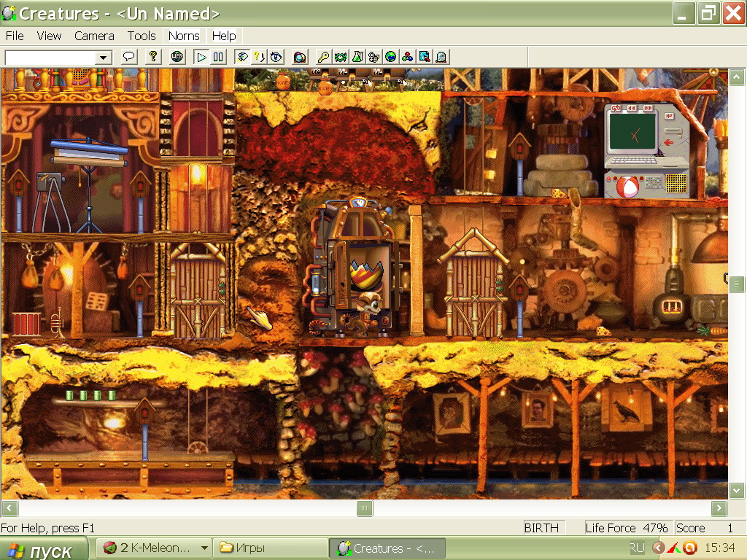The height and width of the screenshot is (560, 747).
Task: Click the left bamboo elevator door
Action: pyautogui.click(x=198, y=292)
